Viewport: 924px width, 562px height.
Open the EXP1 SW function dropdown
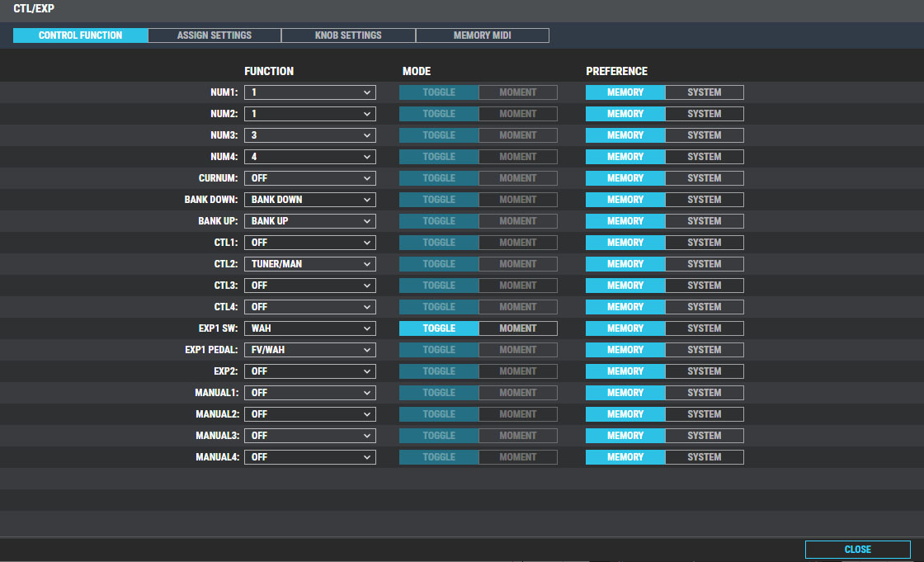[x=310, y=328]
